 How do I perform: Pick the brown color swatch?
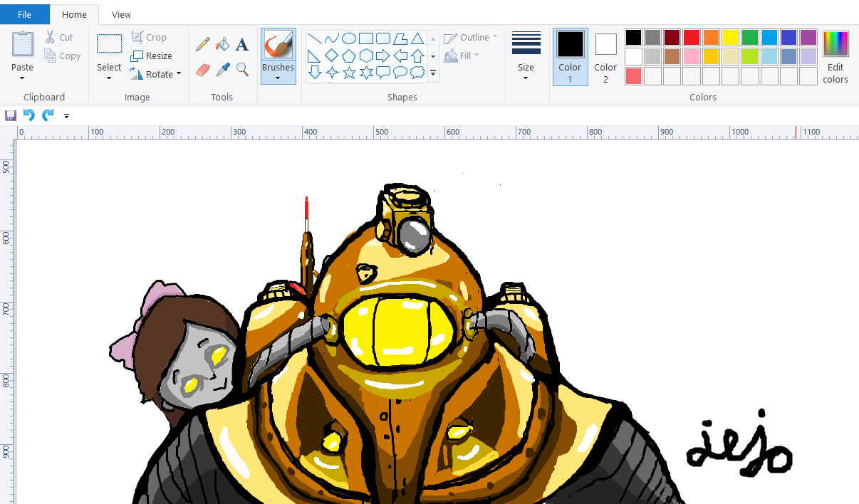tap(672, 56)
